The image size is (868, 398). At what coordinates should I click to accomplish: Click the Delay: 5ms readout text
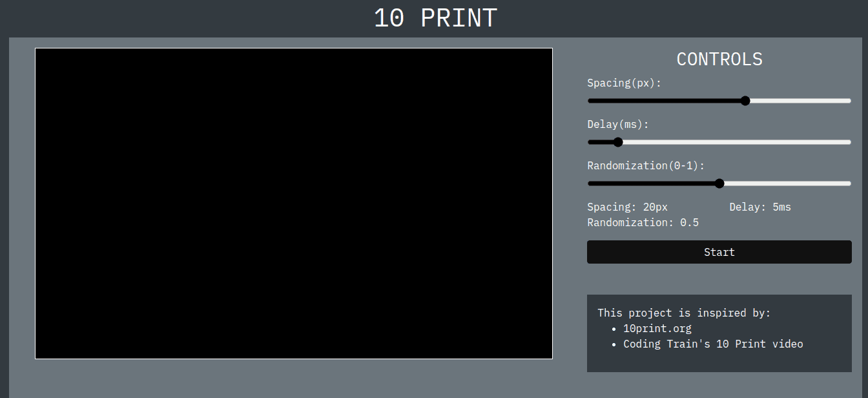click(760, 207)
